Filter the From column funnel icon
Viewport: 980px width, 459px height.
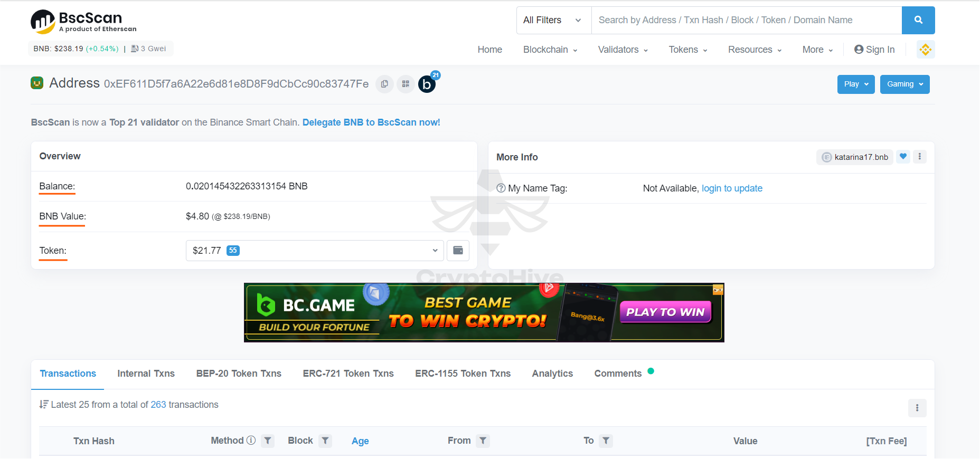coord(483,441)
